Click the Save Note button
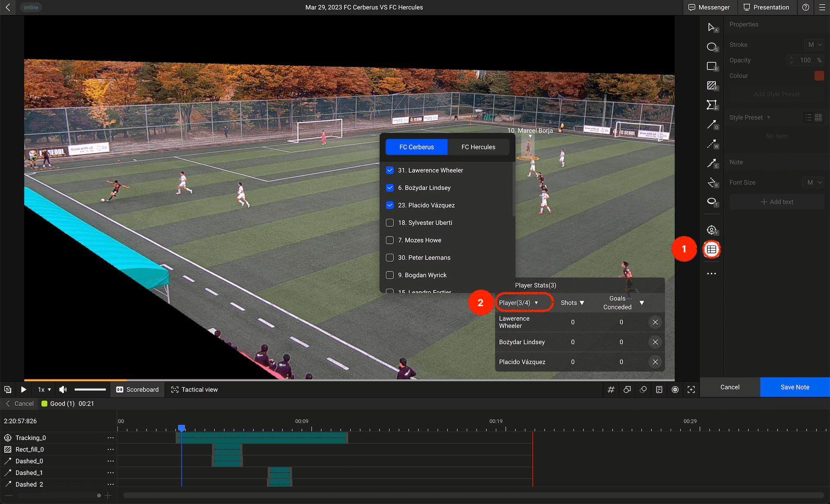Screen dimensions: 830x504 point(795,387)
